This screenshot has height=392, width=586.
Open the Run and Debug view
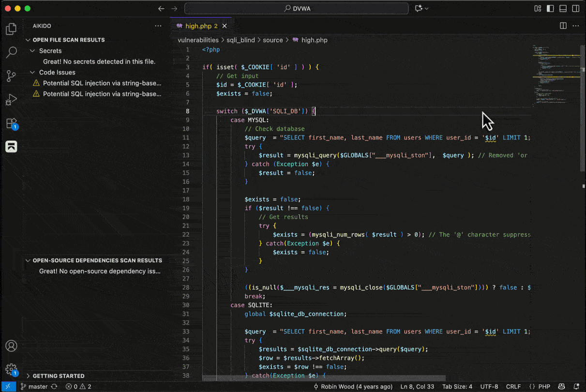click(x=11, y=100)
